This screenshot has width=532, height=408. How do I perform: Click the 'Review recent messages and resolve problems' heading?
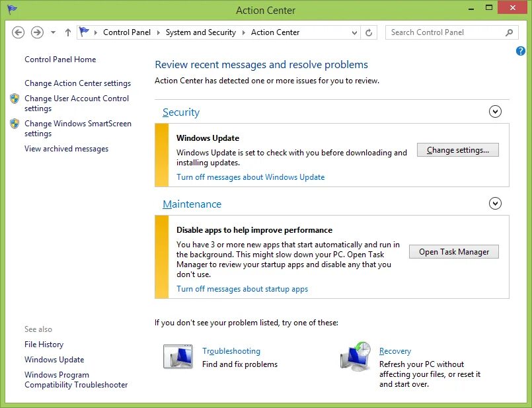[x=261, y=65]
